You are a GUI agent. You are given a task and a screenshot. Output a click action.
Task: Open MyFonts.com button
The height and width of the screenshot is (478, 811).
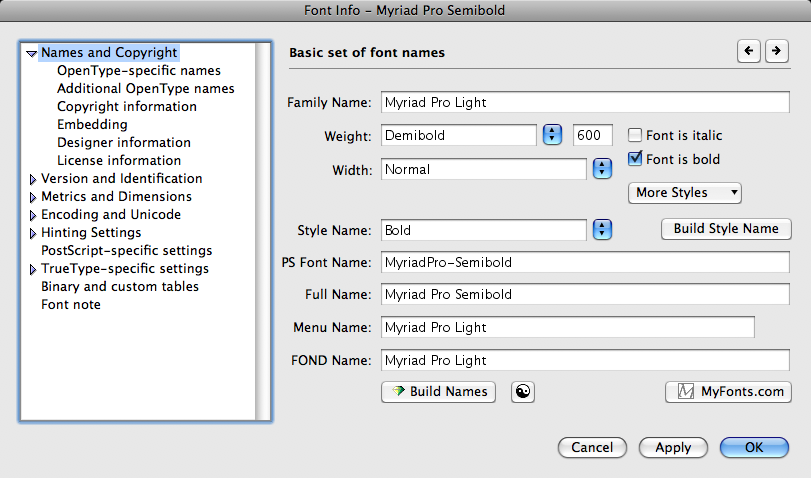coord(728,392)
